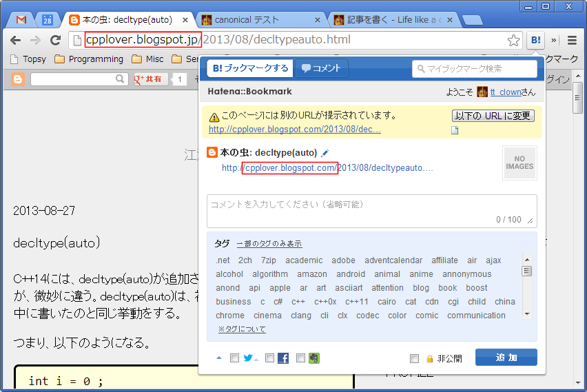This screenshot has height=392, width=587.
Task: Click 以下の URL に変更 button
Action: tap(493, 116)
